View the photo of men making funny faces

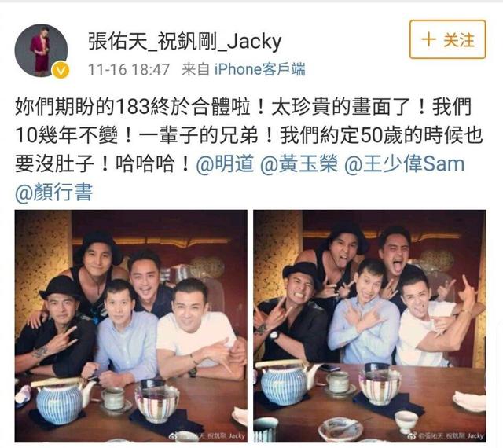point(369,326)
